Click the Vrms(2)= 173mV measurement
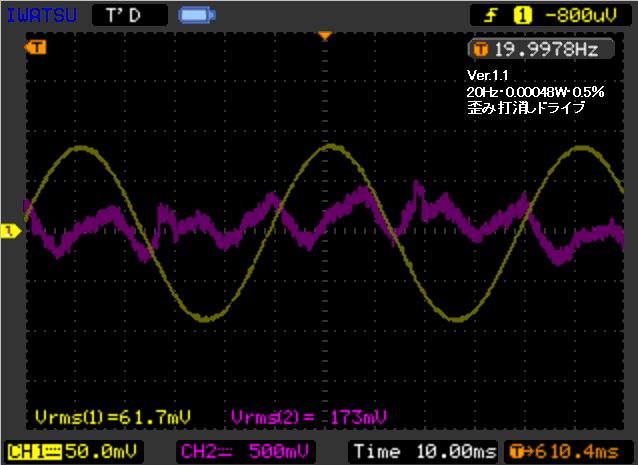 point(309,417)
